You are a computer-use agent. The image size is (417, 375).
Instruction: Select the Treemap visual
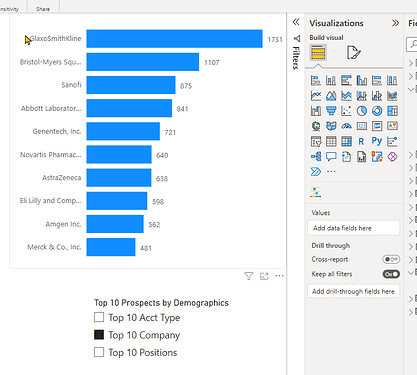(x=392, y=111)
